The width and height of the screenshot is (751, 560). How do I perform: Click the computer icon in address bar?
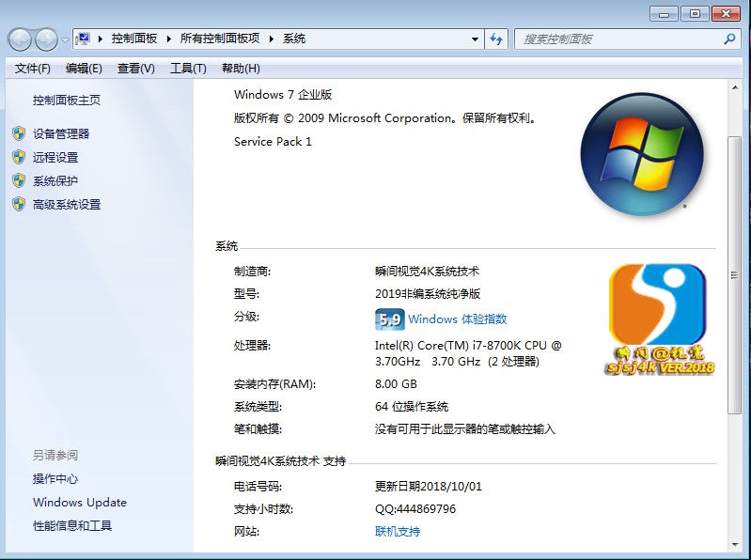(x=83, y=39)
